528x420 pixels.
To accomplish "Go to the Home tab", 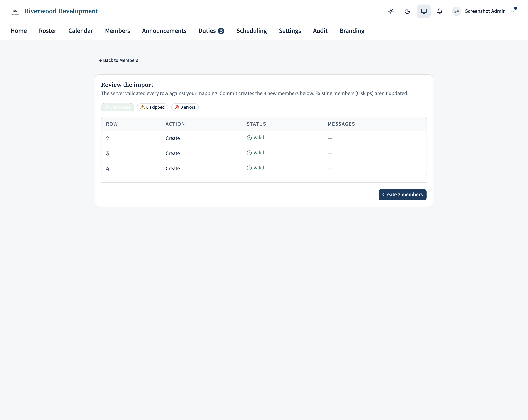I will coord(19,31).
